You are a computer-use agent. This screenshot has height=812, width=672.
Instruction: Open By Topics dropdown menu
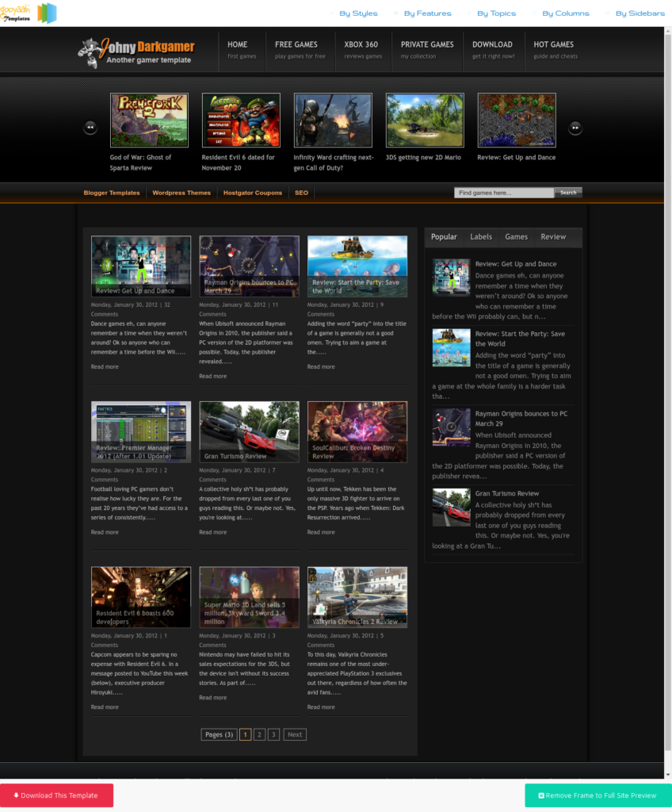coord(497,13)
